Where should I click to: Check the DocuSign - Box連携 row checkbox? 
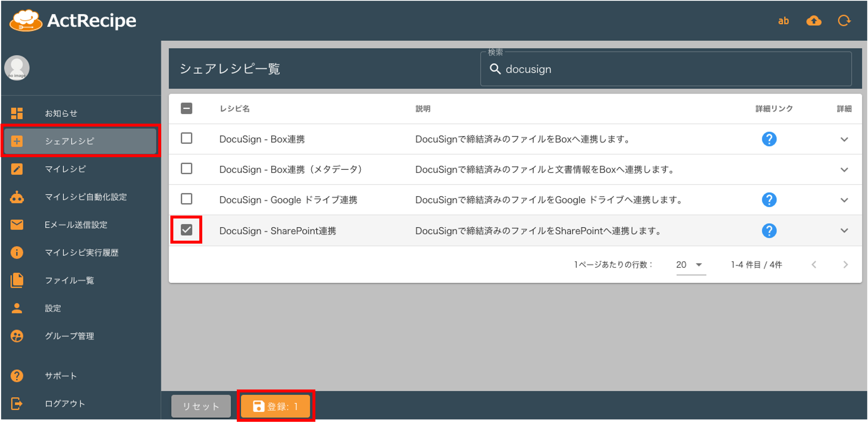coord(186,138)
